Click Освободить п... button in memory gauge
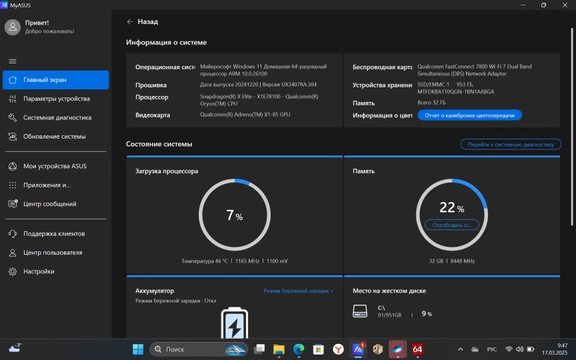This screenshot has height=360, width=576. 452,225
